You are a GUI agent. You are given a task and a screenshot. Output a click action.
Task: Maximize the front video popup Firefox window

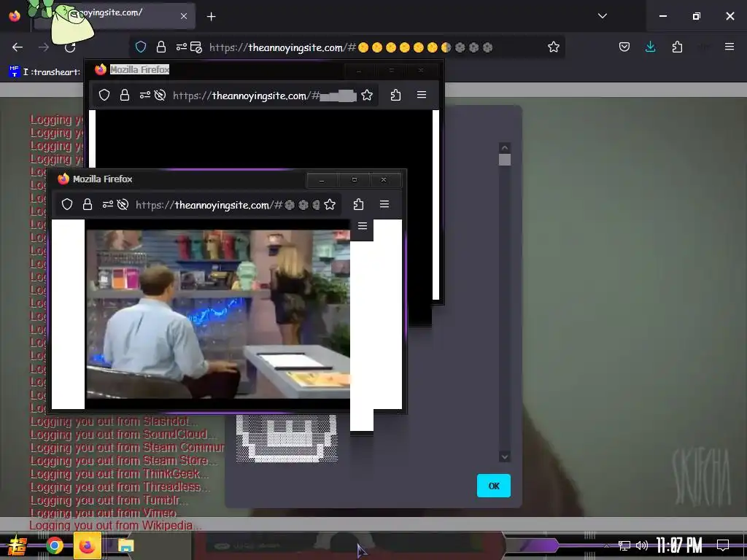tap(354, 180)
